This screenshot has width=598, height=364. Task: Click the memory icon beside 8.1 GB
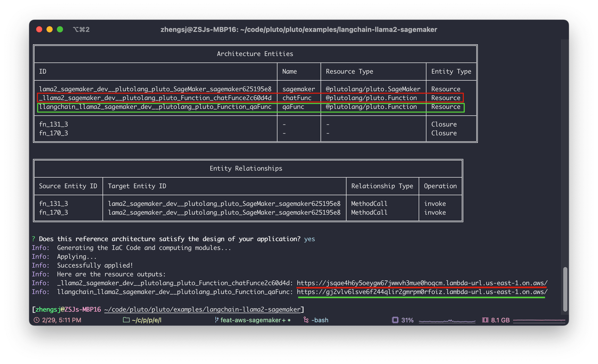[485, 320]
